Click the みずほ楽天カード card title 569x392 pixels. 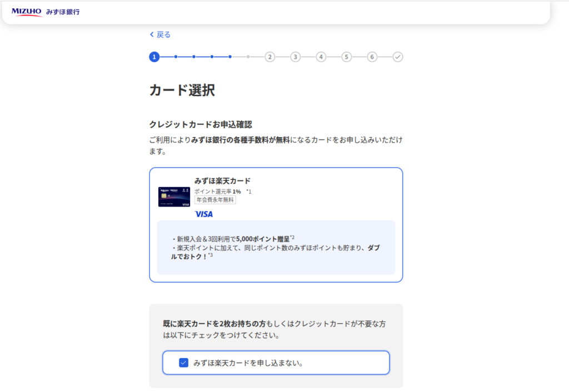[222, 181]
